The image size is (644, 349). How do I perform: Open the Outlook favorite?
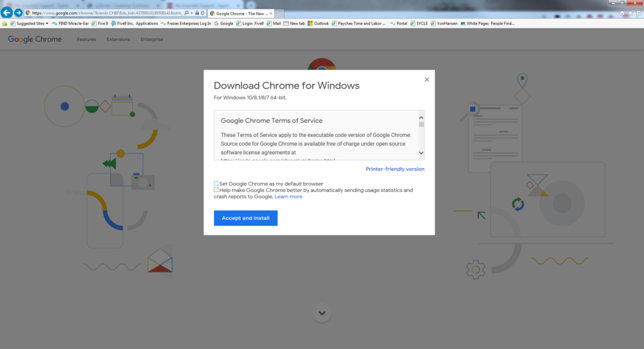click(318, 23)
